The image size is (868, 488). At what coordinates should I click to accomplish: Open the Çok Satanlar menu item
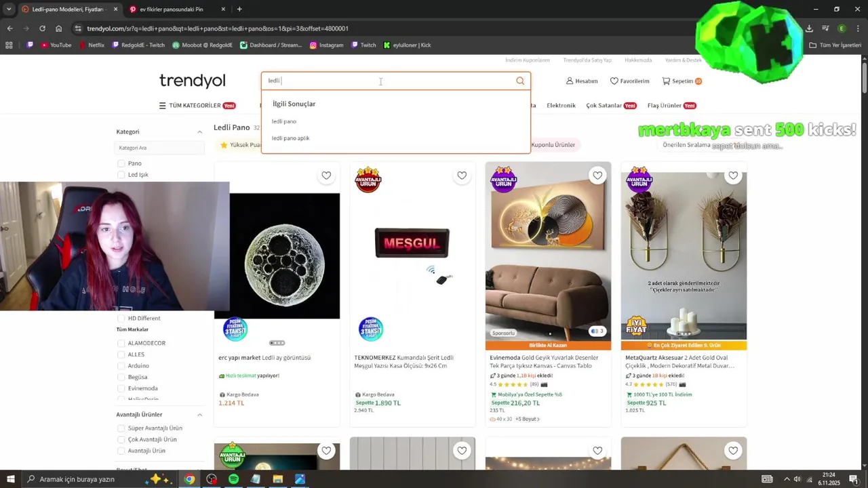[x=611, y=106]
